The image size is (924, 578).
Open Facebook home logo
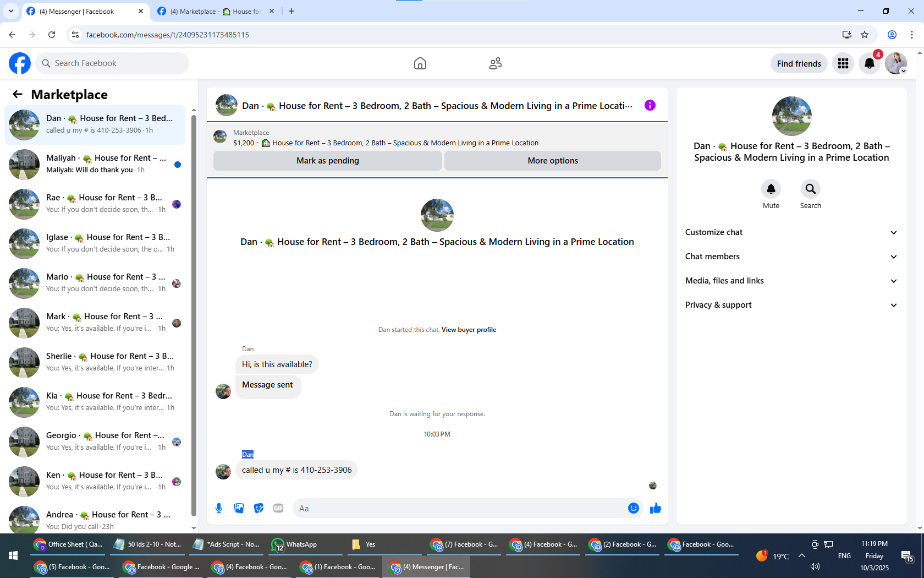pos(20,63)
